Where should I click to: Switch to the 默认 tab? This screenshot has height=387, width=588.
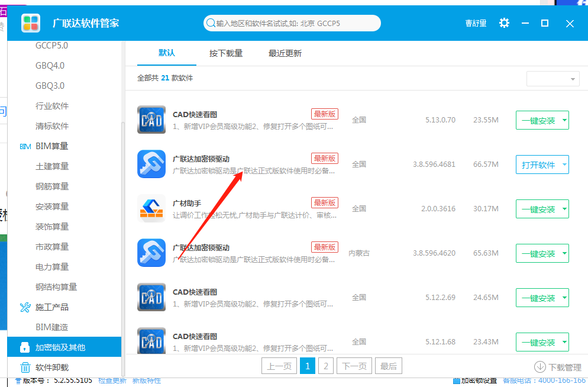166,53
